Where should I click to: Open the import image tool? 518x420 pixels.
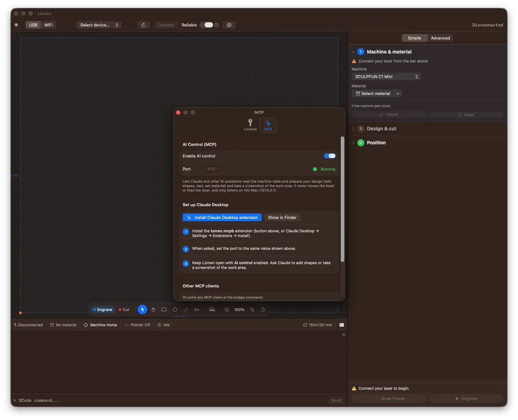pos(212,309)
